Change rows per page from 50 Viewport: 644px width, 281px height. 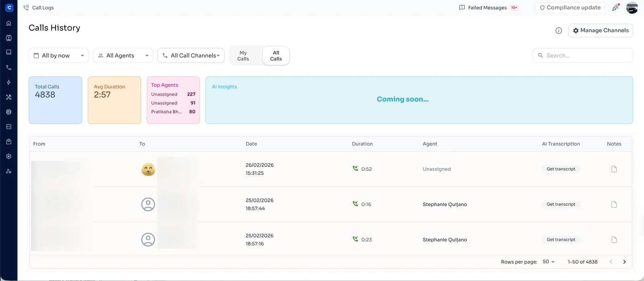549,262
